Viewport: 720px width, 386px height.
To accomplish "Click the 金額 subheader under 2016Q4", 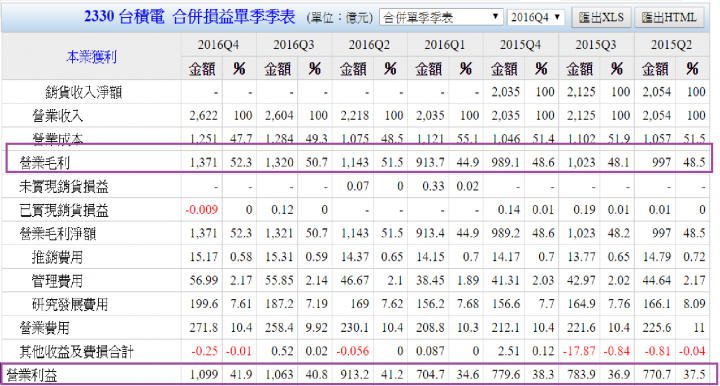I will pos(202,69).
